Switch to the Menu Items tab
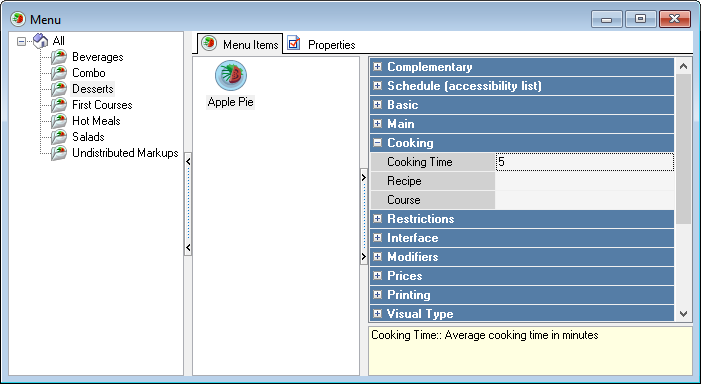 (x=240, y=44)
